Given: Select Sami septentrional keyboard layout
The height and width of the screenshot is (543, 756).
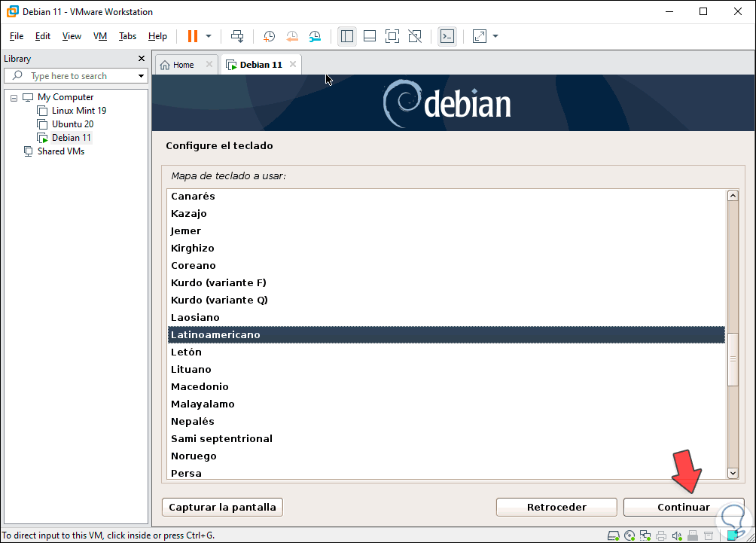Looking at the screenshot, I should point(446,439).
